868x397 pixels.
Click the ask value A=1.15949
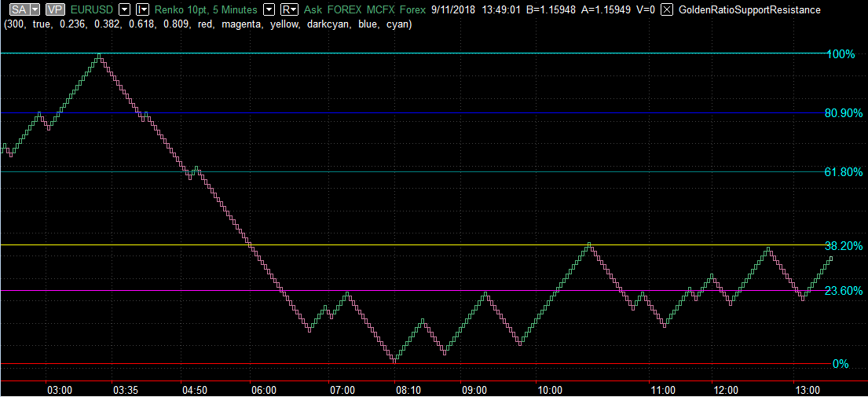coord(607,10)
